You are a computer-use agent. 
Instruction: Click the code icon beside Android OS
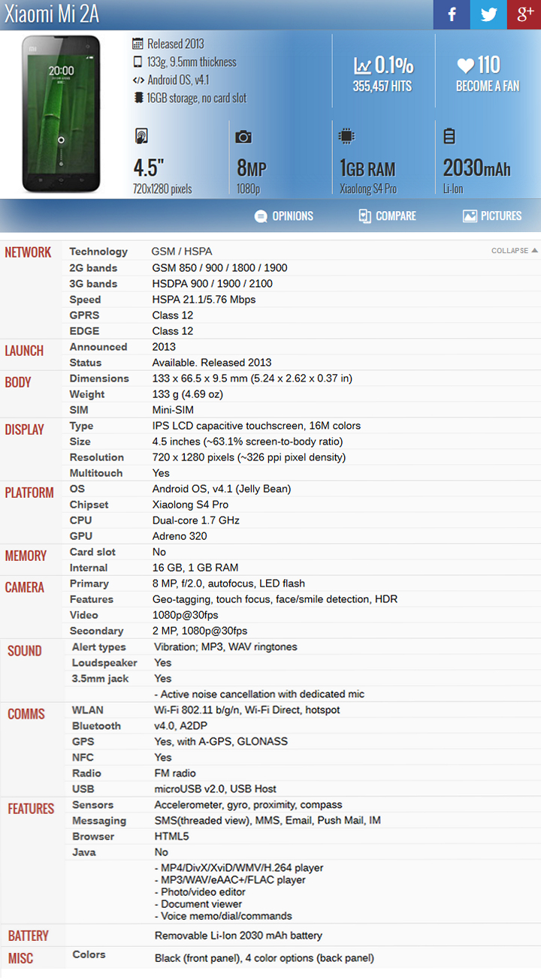coord(138,80)
